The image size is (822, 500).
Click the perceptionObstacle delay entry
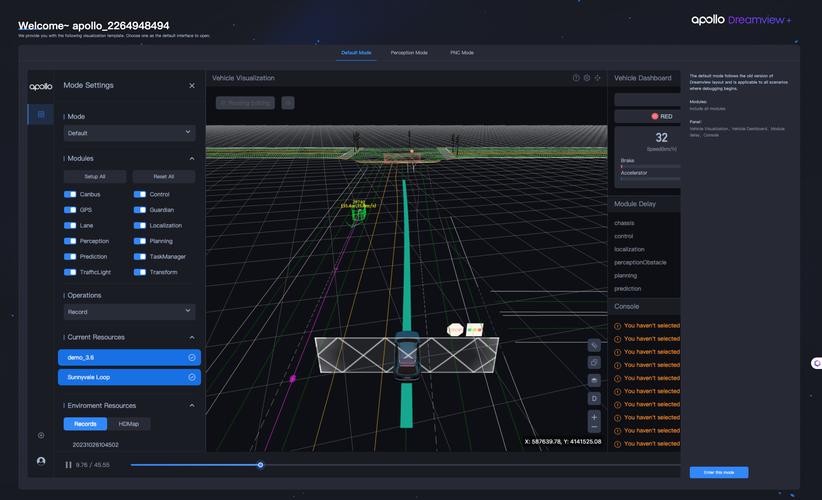[640, 263]
